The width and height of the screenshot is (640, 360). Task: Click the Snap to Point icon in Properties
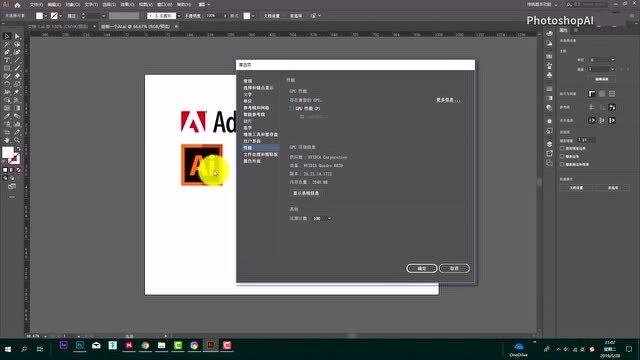pos(592,120)
